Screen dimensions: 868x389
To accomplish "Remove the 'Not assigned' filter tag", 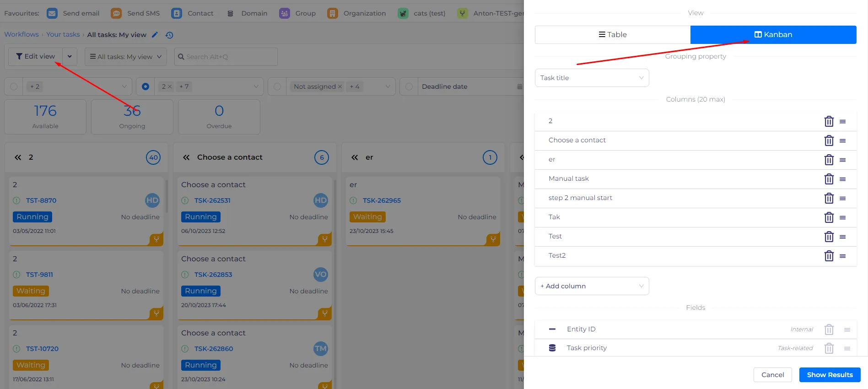I will 340,86.
